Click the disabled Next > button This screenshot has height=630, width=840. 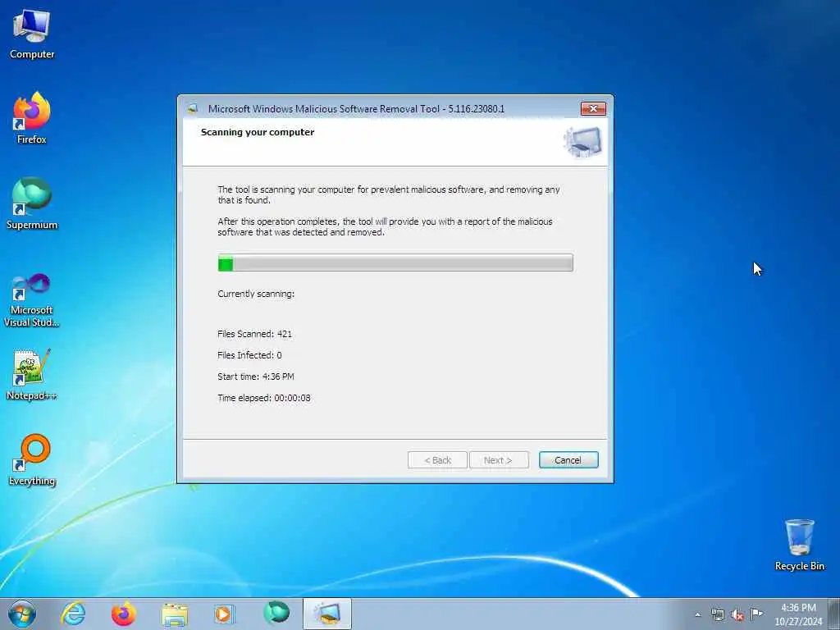tap(498, 460)
